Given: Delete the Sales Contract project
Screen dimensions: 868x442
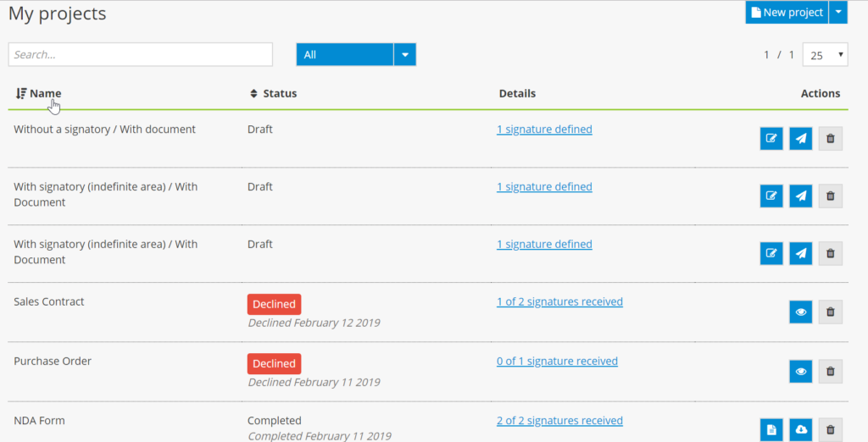Looking at the screenshot, I should 831,312.
